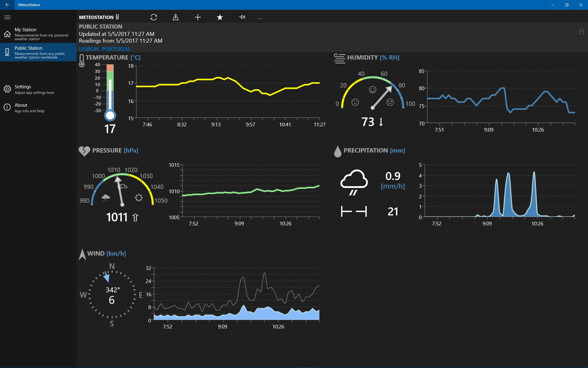Viewport: 588px width, 368px height.
Task: Open the station map locator
Action: 175,17
